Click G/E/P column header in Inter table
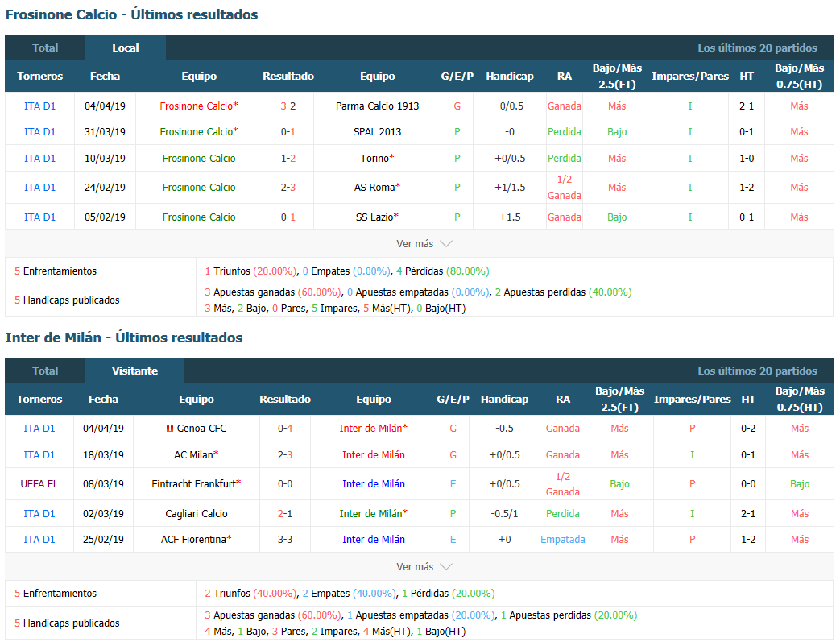The width and height of the screenshot is (840, 642). (453, 400)
